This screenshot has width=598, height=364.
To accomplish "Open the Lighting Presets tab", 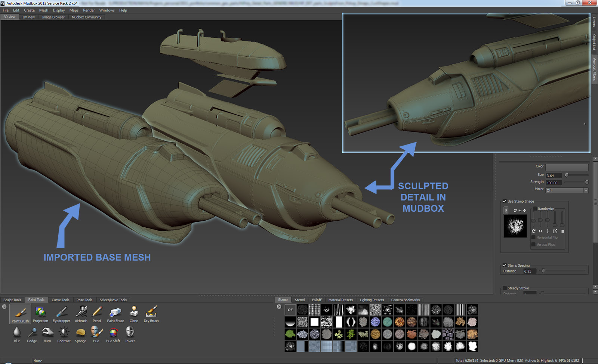I will [372, 300].
